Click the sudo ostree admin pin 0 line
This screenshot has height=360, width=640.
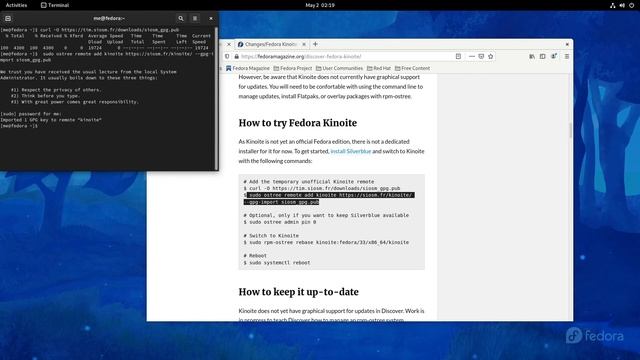(x=280, y=222)
